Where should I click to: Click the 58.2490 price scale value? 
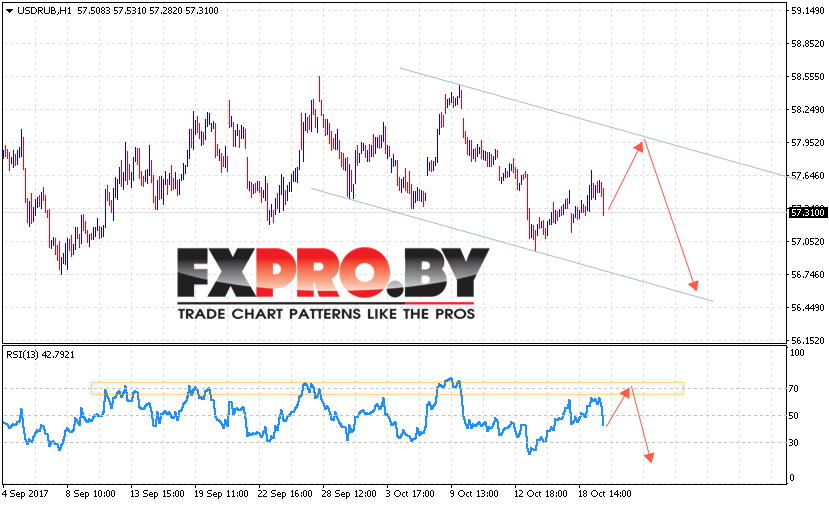point(808,109)
